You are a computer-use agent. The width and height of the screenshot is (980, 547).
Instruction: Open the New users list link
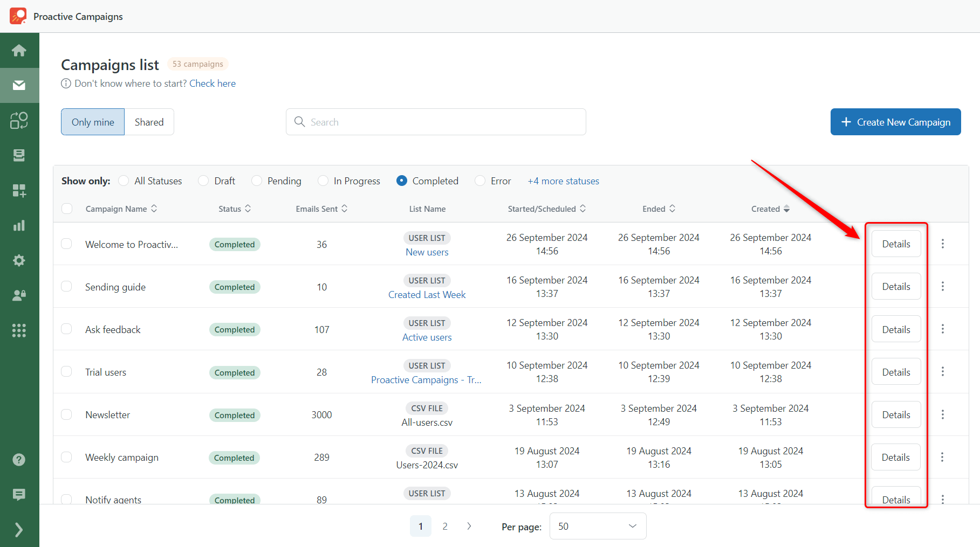(x=427, y=252)
